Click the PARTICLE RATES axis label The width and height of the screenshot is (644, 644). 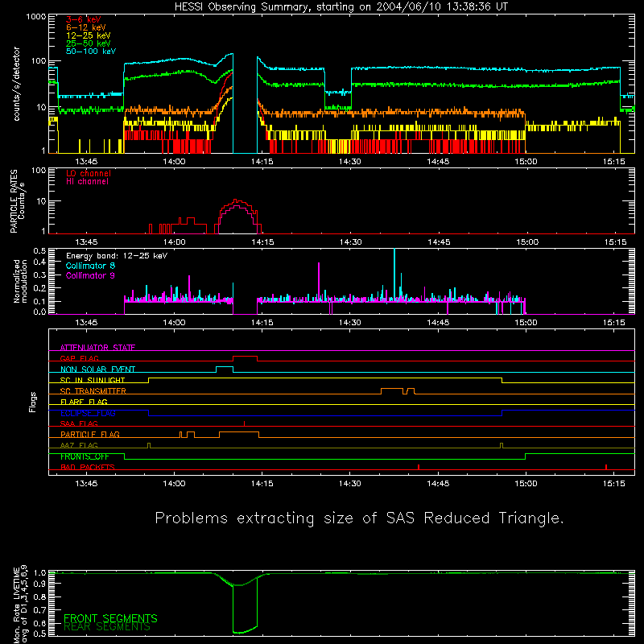tap(14, 201)
